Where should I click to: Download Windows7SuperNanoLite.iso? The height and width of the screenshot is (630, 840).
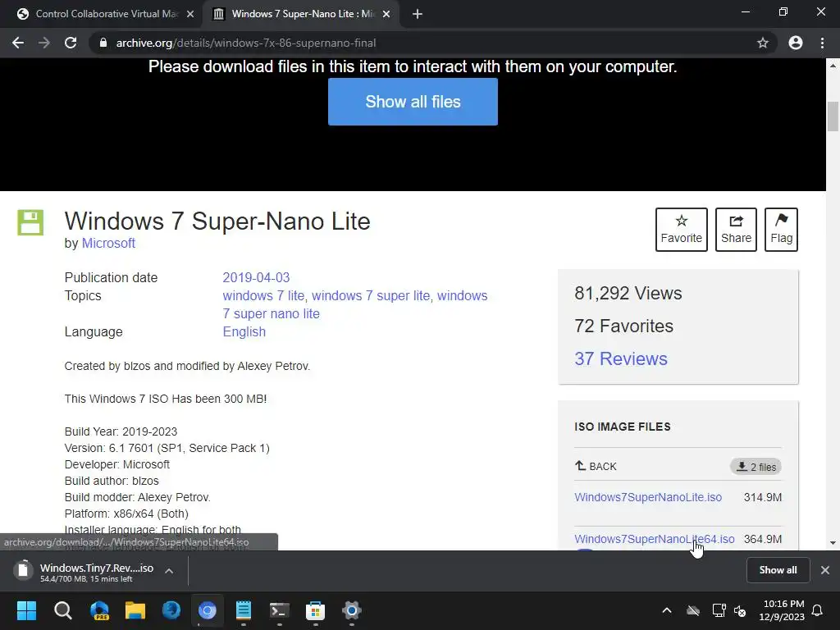pos(648,497)
